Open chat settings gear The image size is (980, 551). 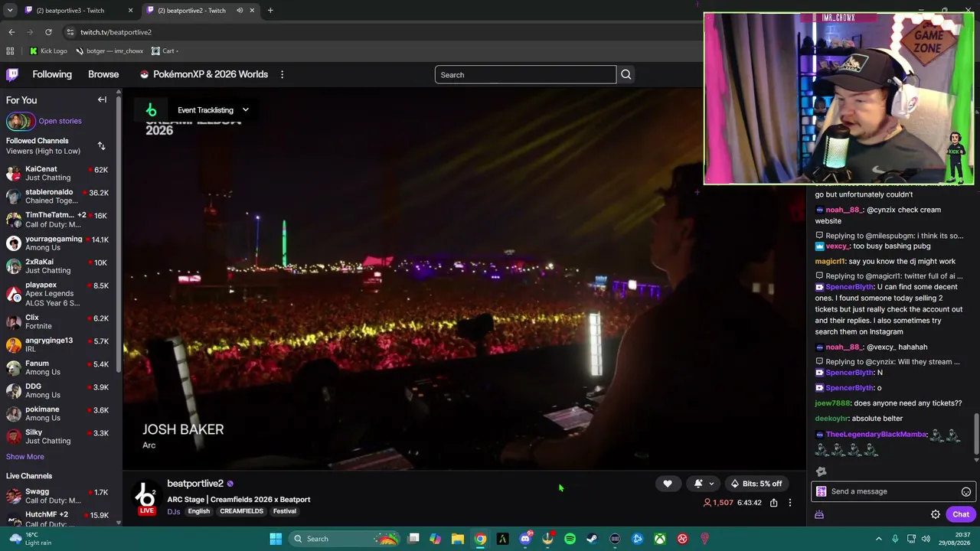pos(935,514)
